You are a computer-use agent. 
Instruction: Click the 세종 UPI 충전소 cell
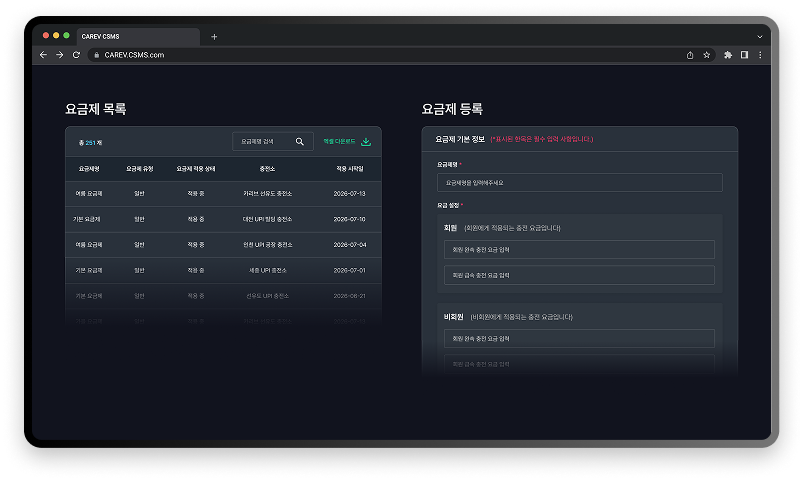pyautogui.click(x=267, y=270)
